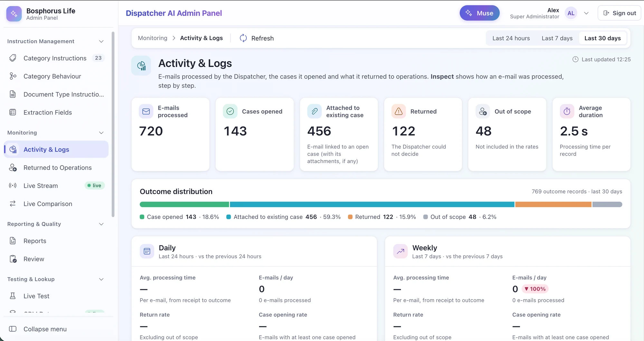
Task: Click the Document Type Instructions file icon
Action: tap(13, 94)
